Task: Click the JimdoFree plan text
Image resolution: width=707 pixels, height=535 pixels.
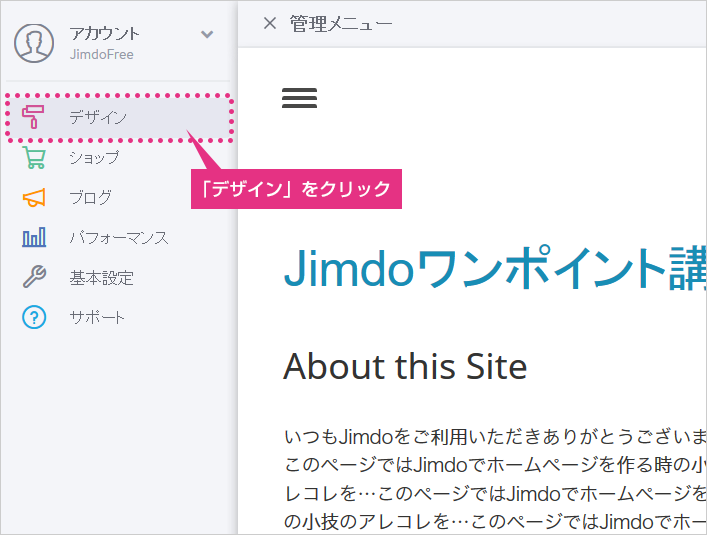Action: point(101,55)
